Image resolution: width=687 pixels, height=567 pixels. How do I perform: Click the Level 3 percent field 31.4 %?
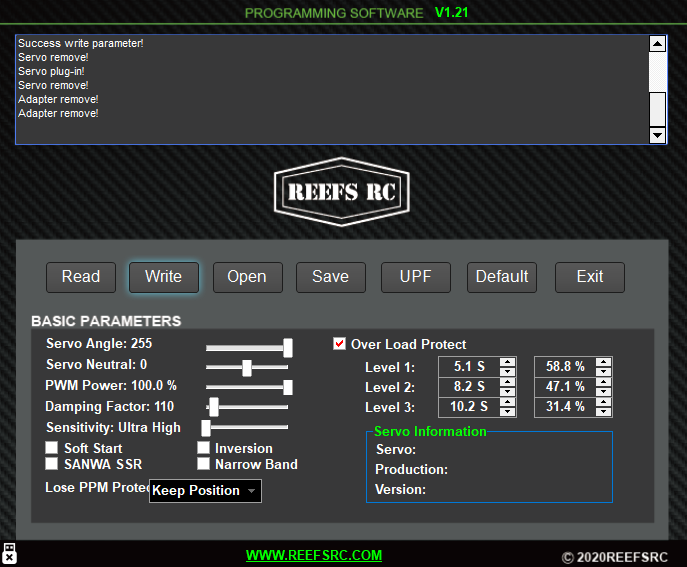point(565,407)
